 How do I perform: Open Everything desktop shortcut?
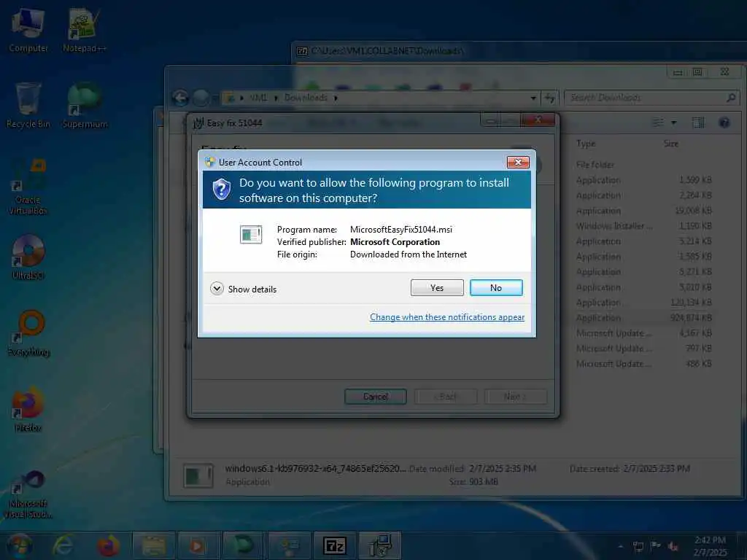pos(29,333)
